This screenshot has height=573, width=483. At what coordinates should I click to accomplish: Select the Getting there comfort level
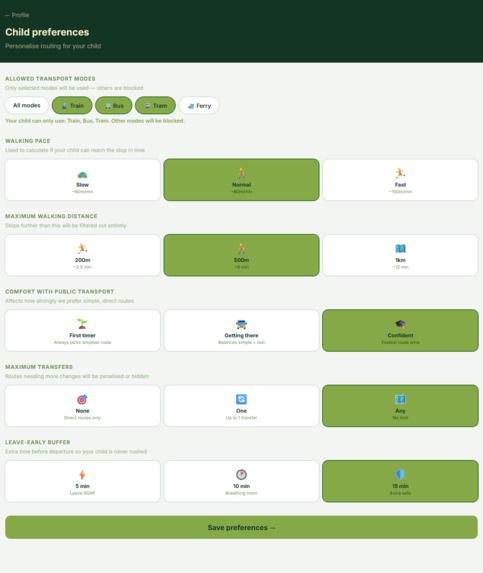(242, 330)
